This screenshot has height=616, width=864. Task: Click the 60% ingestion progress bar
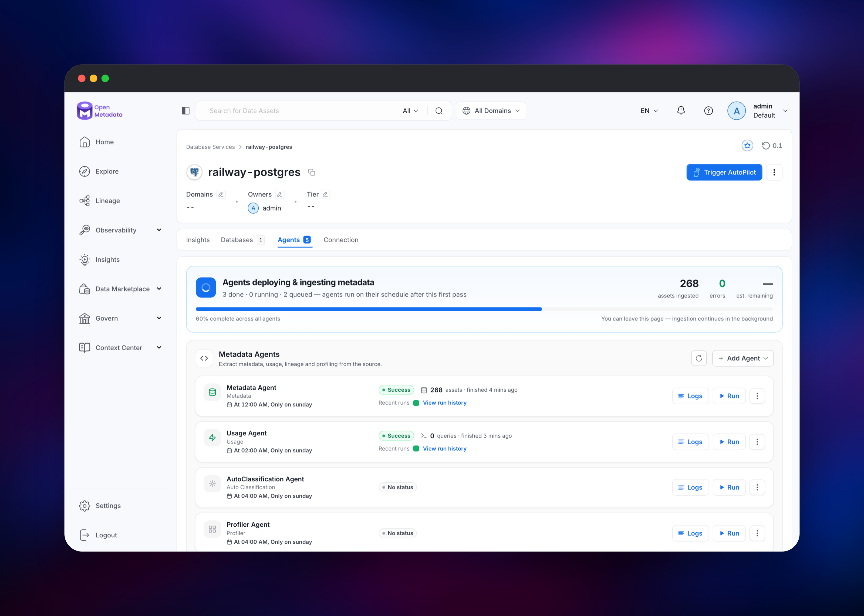click(x=484, y=309)
